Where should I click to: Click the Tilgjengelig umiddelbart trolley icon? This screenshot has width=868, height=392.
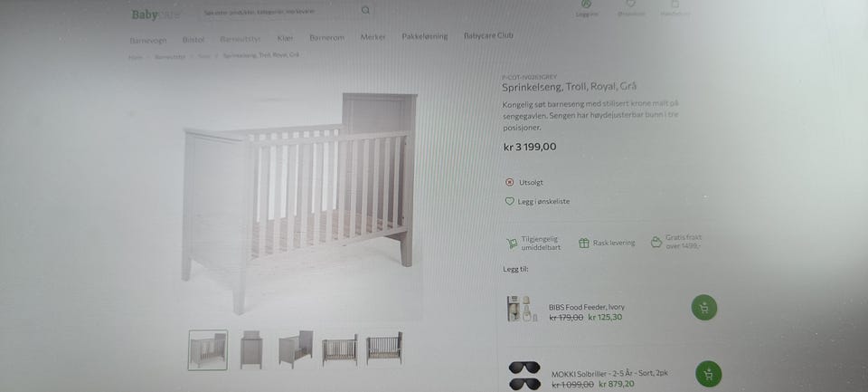(x=512, y=244)
